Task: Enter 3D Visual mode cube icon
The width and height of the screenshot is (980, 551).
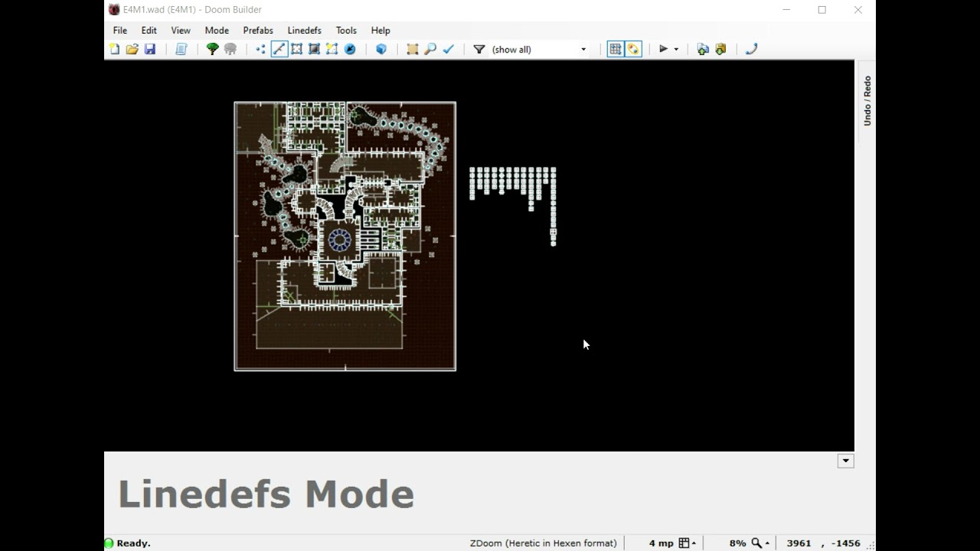Action: tap(381, 49)
